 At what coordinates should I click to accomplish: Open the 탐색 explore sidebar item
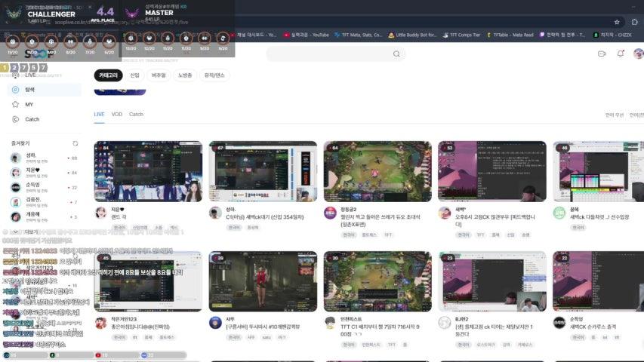click(30, 90)
